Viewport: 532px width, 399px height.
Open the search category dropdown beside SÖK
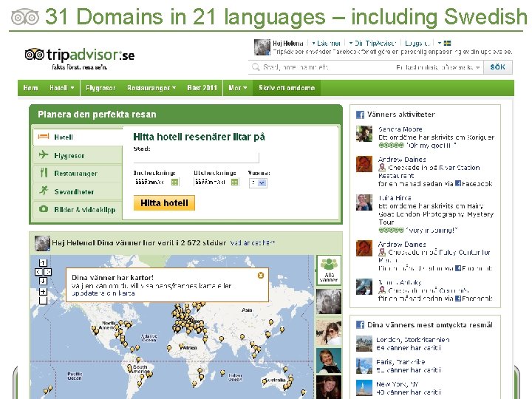[437, 67]
